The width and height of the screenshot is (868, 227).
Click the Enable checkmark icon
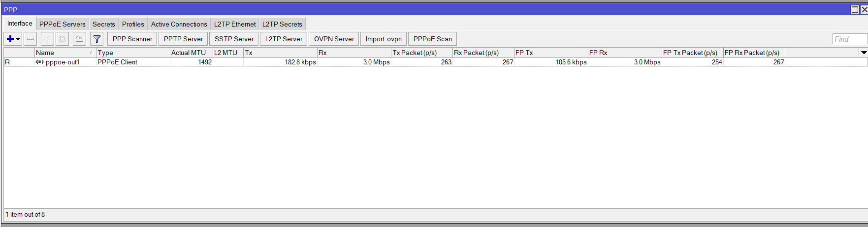pos(47,39)
